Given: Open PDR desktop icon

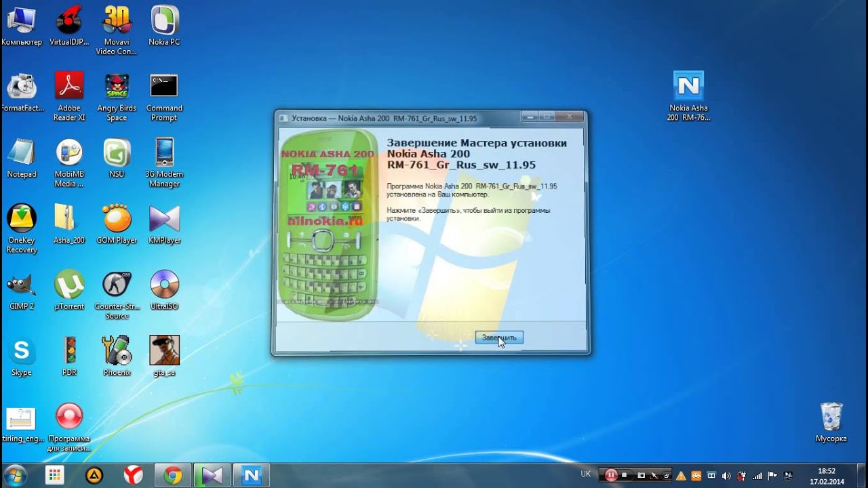Looking at the screenshot, I should pyautogui.click(x=69, y=357).
